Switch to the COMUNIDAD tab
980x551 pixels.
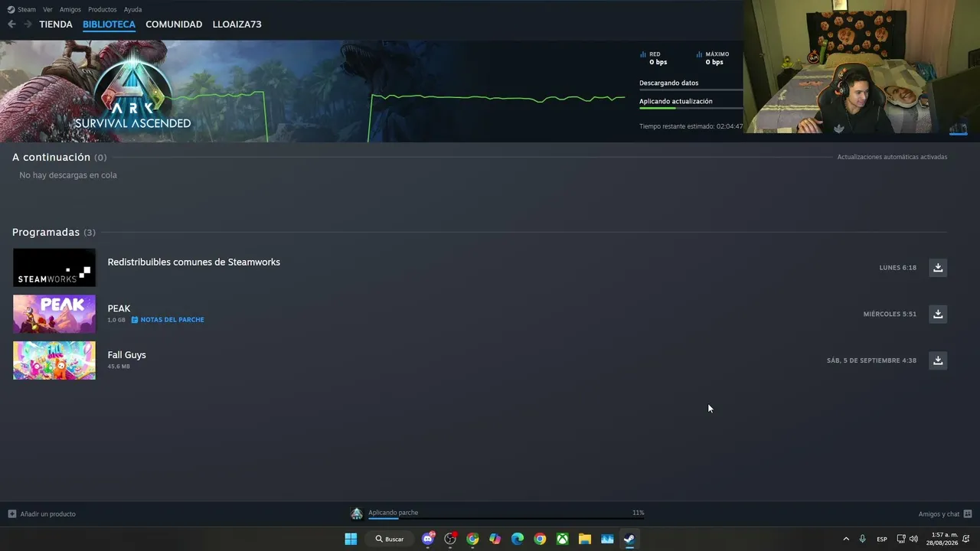pos(174,24)
